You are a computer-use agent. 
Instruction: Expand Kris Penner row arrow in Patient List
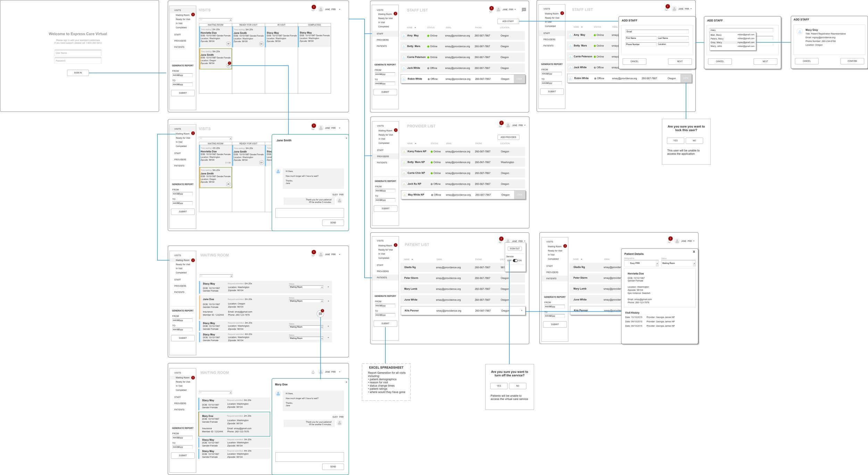click(521, 310)
